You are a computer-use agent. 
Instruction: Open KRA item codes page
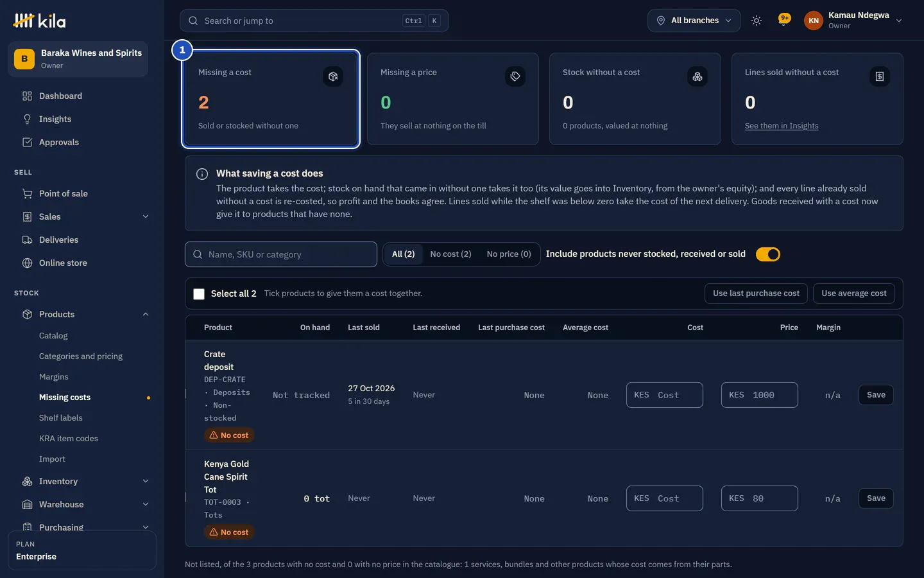coord(69,439)
